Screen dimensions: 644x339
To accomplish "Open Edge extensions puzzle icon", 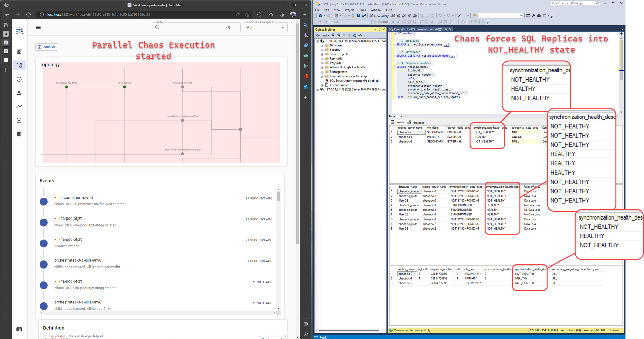I will [x=259, y=15].
